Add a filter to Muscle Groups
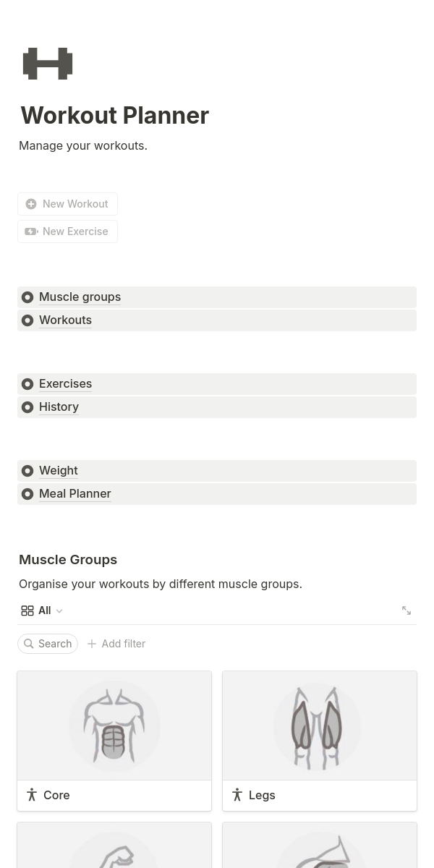The height and width of the screenshot is (868, 434). point(116,644)
